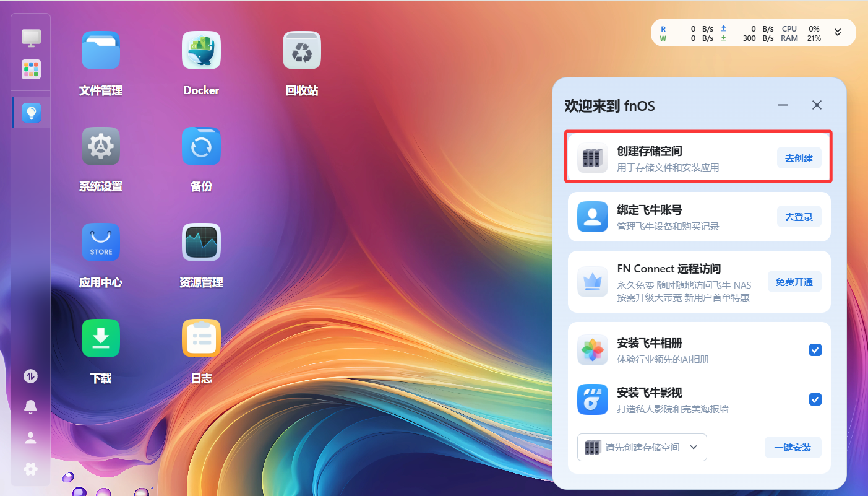
Task: Disable the 安装飞牛影视 checkbox
Action: pos(815,399)
